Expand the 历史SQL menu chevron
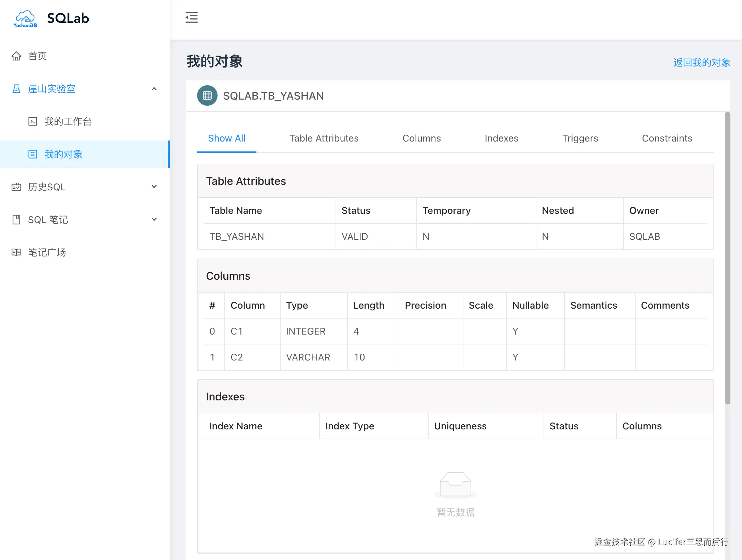The height and width of the screenshot is (560, 742). 154,187
